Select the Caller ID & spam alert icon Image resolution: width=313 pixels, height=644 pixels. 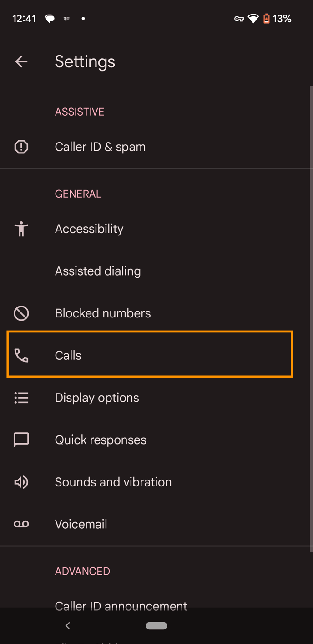pyautogui.click(x=21, y=147)
